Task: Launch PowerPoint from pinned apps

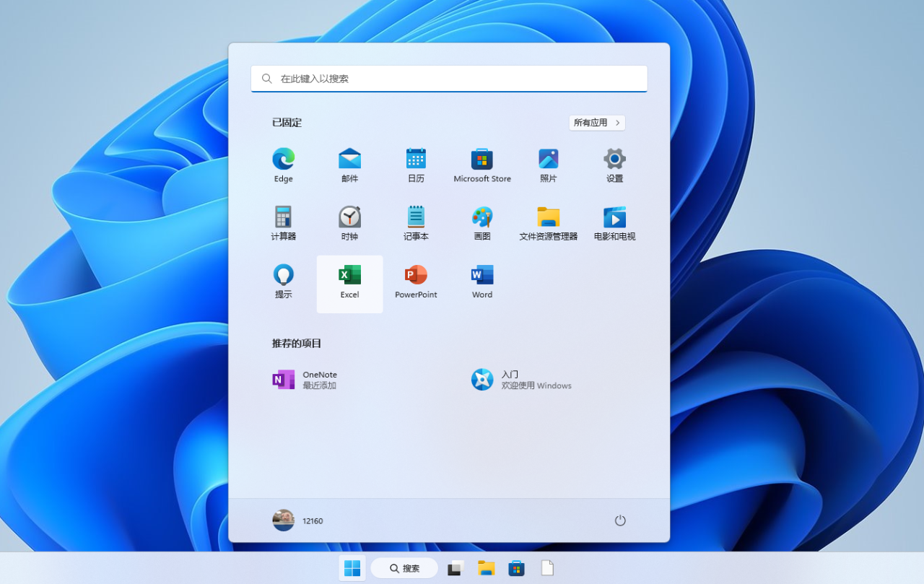Action: pos(416,282)
